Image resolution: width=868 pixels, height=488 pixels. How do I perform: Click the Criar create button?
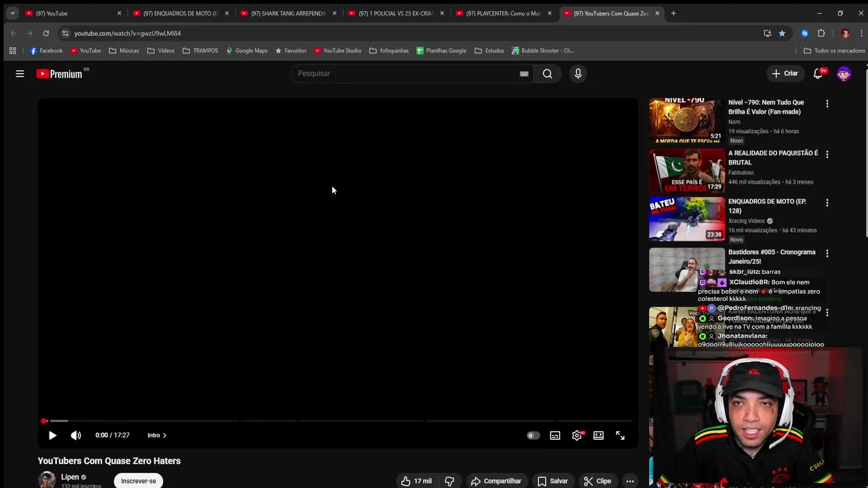785,73
